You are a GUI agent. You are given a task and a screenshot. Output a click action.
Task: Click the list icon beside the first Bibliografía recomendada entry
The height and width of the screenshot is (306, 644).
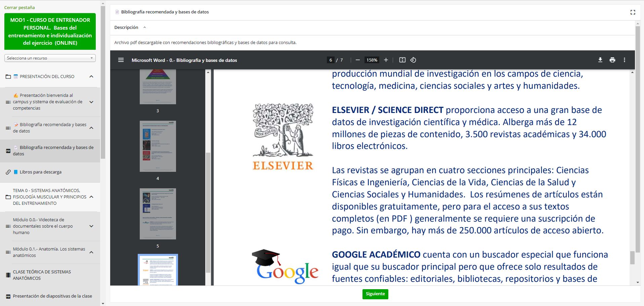(8, 128)
